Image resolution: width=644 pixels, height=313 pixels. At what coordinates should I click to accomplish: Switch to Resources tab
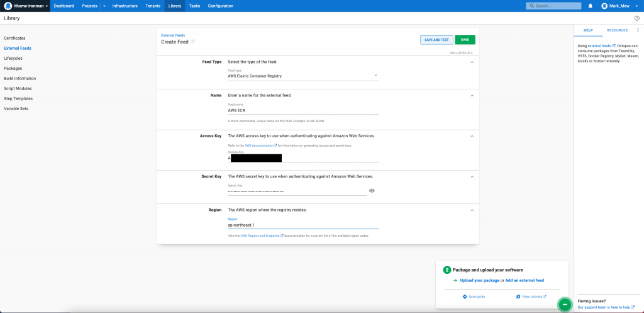(617, 30)
